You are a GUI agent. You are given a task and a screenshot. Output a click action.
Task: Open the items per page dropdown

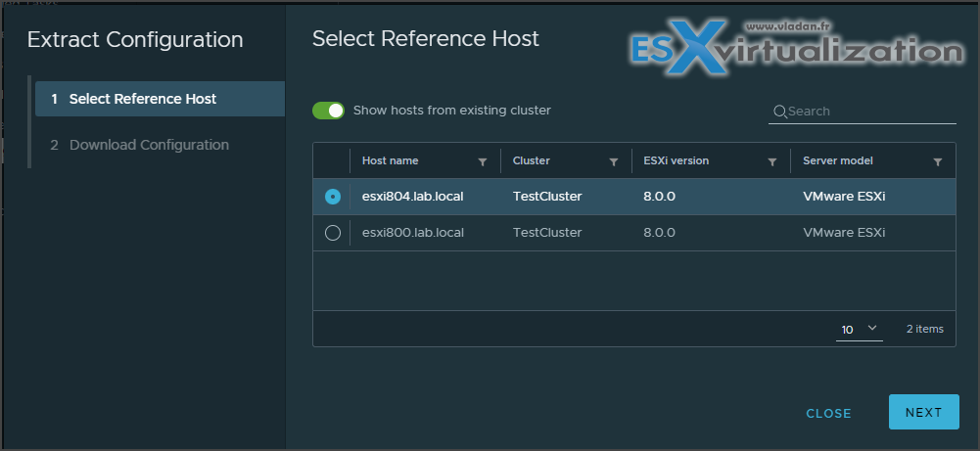tap(860, 329)
